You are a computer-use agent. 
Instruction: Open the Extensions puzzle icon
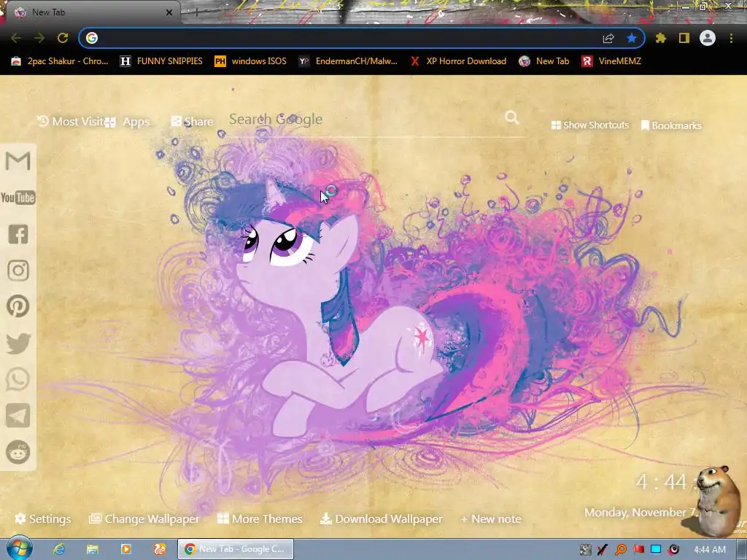660,38
